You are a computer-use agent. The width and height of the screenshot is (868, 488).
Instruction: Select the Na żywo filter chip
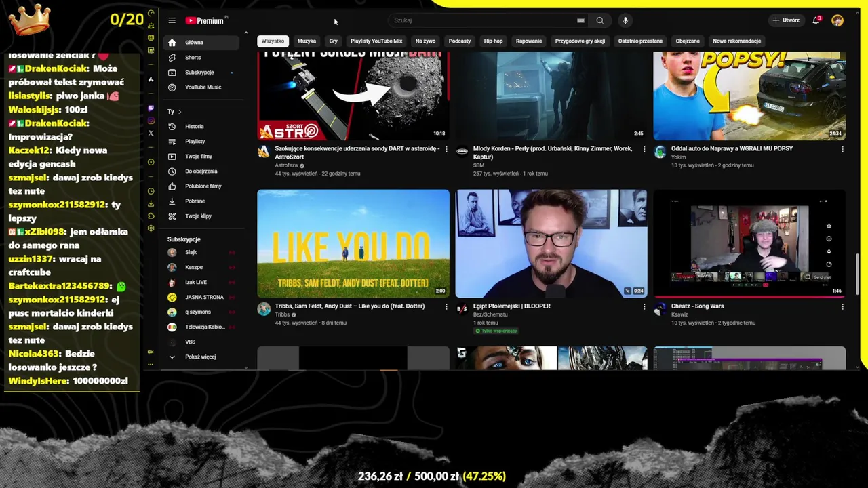click(x=425, y=41)
